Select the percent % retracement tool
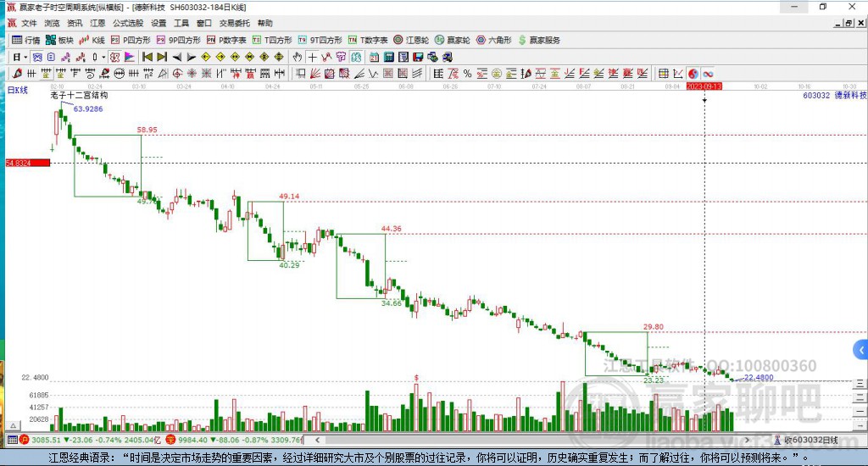This screenshot has width=868, height=466. tap(468, 74)
